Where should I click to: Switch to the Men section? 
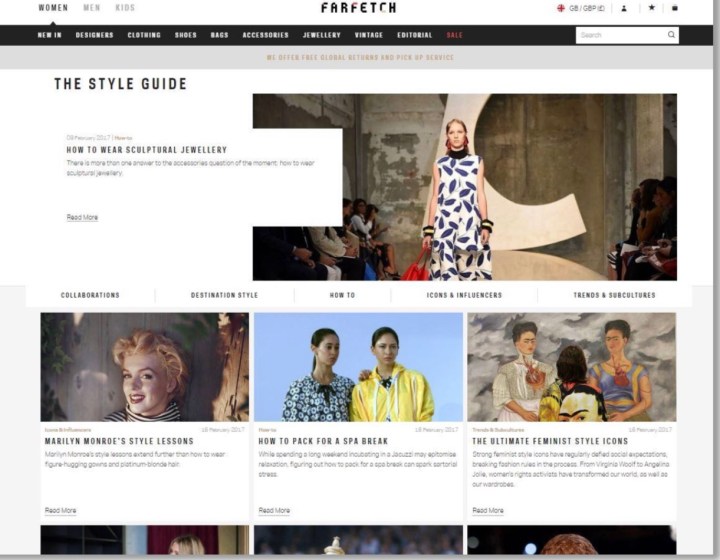(92, 8)
